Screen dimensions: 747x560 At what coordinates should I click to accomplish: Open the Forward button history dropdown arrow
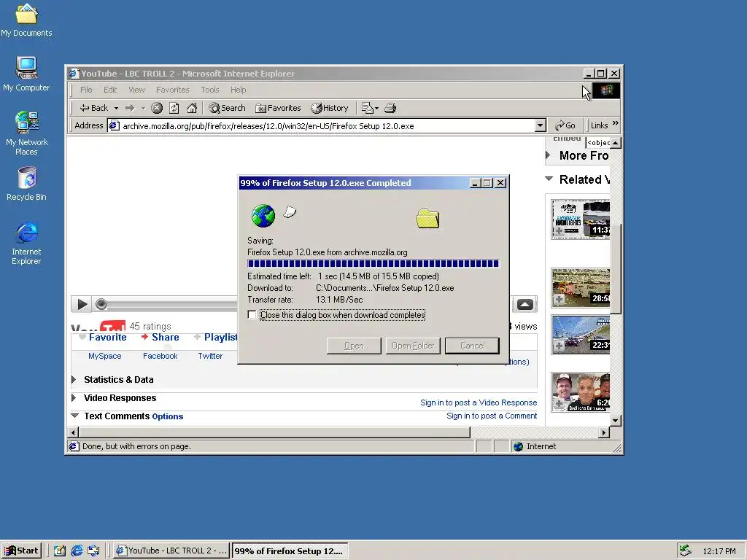pos(143,108)
